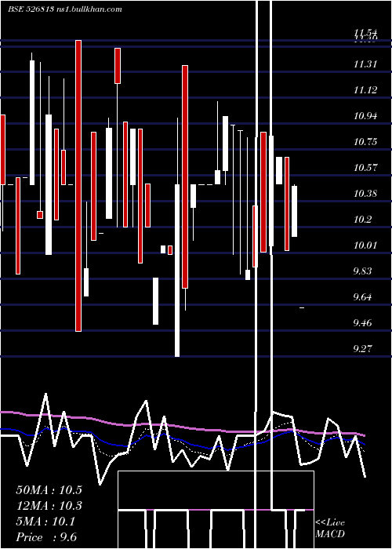Click the <<Live MACD label
The height and width of the screenshot is (549, 392).
[x=330, y=529]
